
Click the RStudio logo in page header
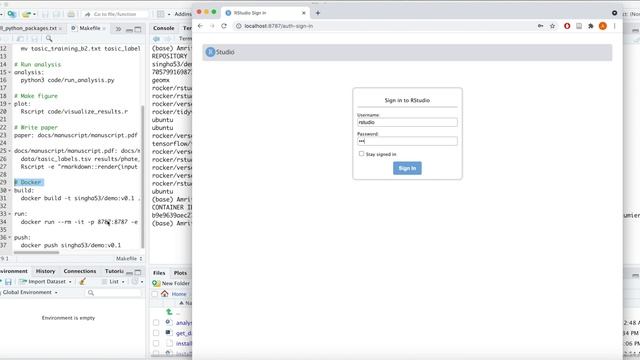point(220,52)
